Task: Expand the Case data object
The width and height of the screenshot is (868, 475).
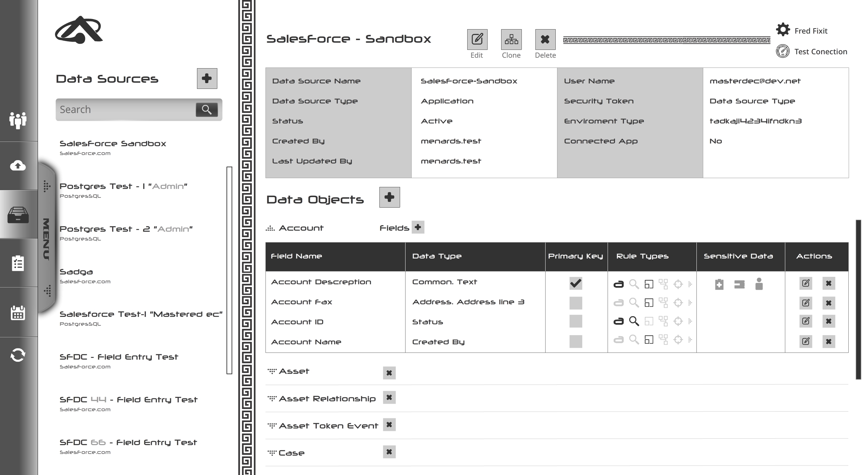Action: pyautogui.click(x=272, y=453)
